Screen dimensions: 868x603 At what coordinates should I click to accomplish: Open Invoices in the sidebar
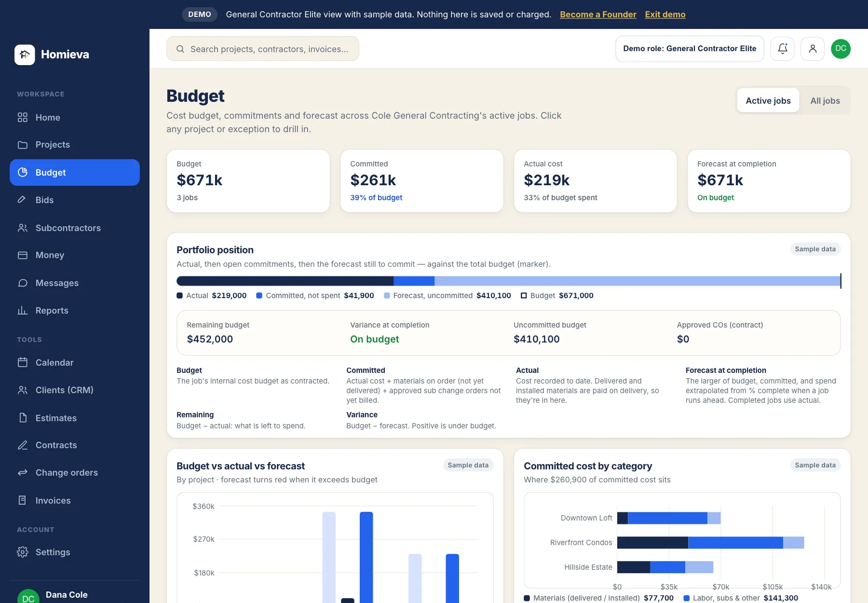point(75,501)
